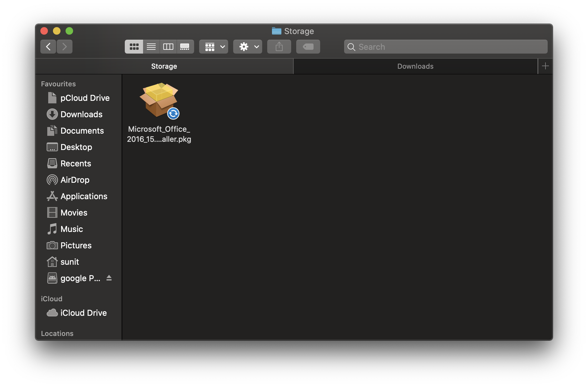Open pCloud Drive in sidebar

[x=85, y=98]
